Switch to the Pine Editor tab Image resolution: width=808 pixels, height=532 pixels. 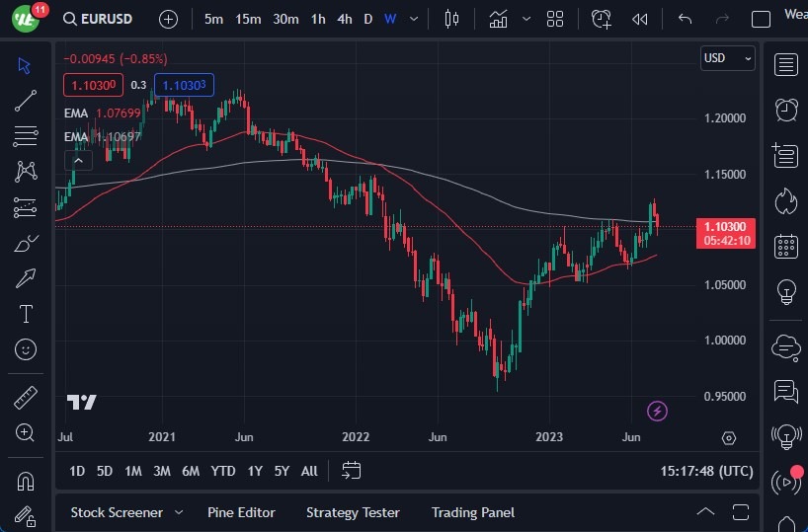point(241,512)
